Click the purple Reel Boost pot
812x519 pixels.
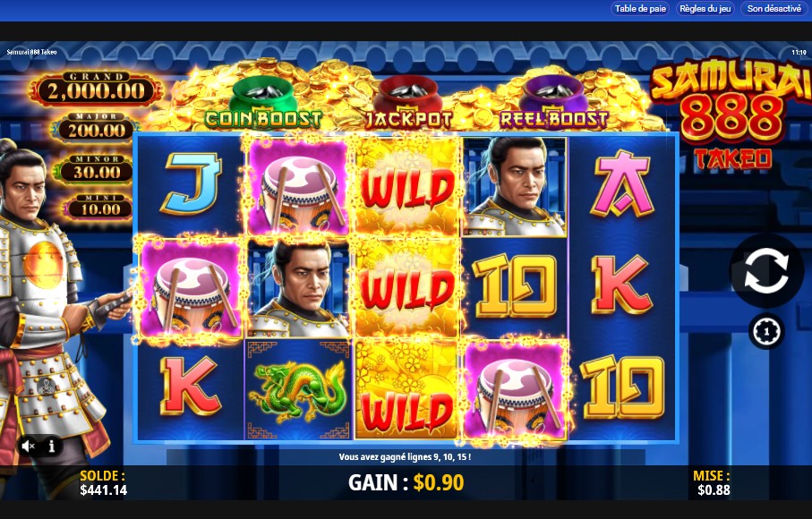[x=553, y=95]
